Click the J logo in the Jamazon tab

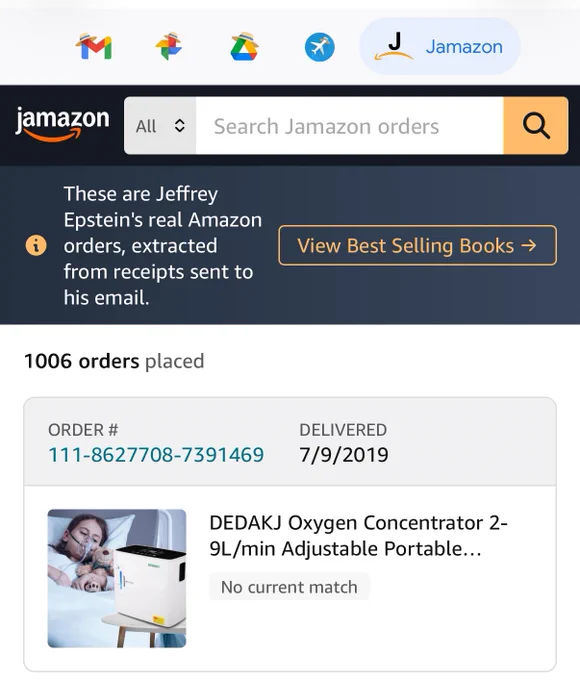tap(394, 46)
